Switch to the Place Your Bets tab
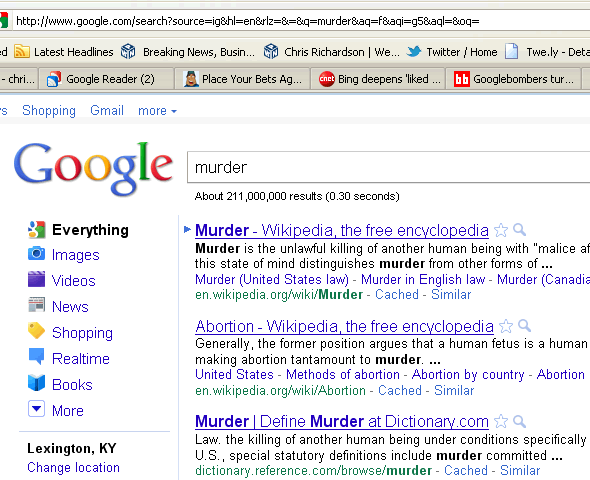 (x=242, y=79)
